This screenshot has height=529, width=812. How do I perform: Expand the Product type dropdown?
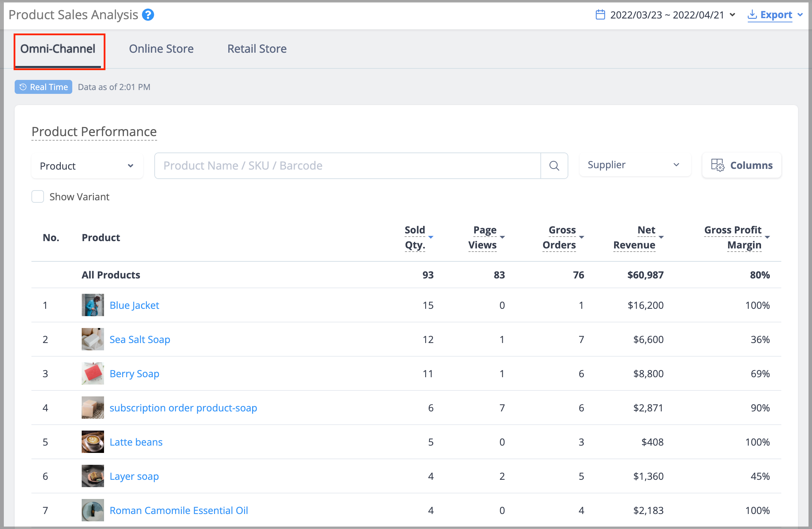87,166
